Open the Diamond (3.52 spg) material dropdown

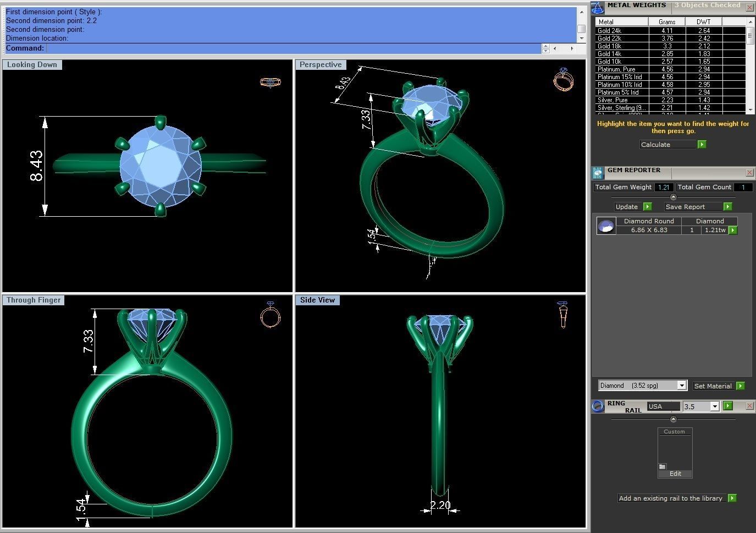pos(682,386)
